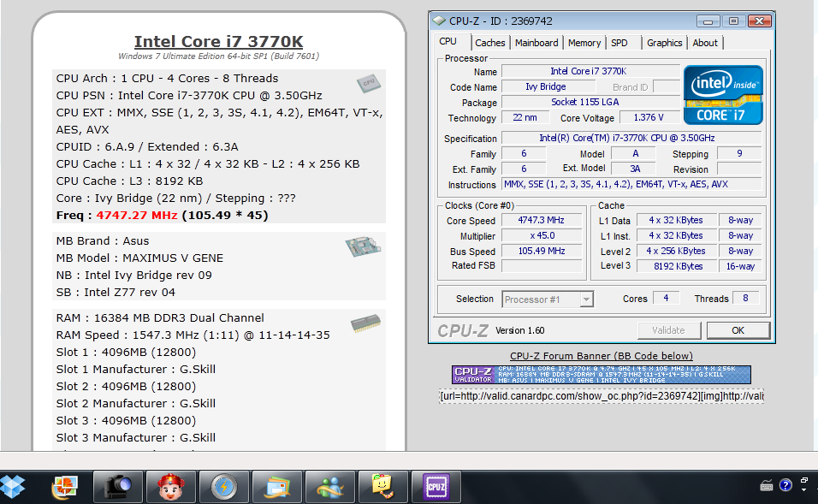Click the "CPU Arch : 1 CPU" line

pos(167,78)
